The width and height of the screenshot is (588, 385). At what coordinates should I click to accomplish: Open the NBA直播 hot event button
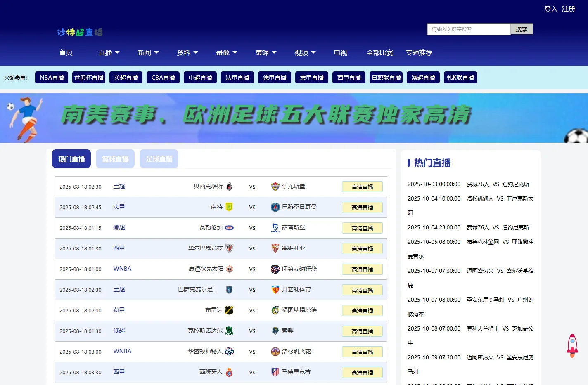pyautogui.click(x=52, y=78)
